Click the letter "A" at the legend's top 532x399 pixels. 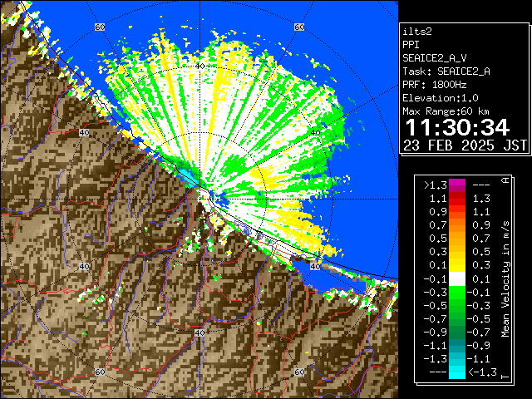coord(505,180)
